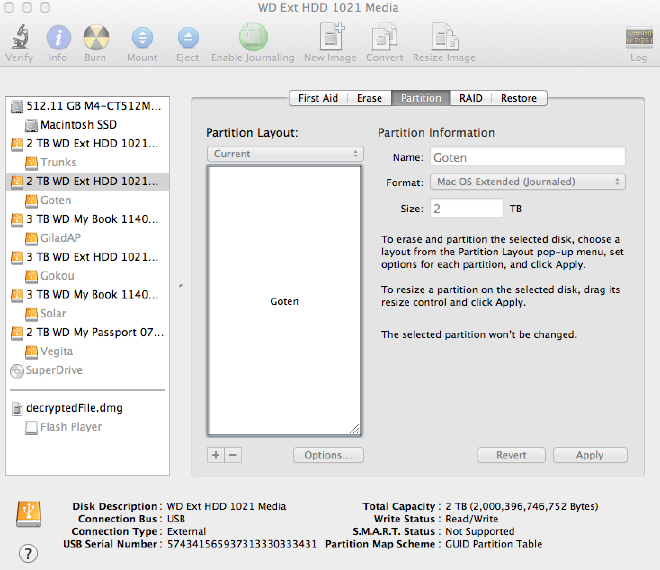Image resolution: width=660 pixels, height=570 pixels.
Task: Open the Log toolbar icon
Action: [639, 37]
